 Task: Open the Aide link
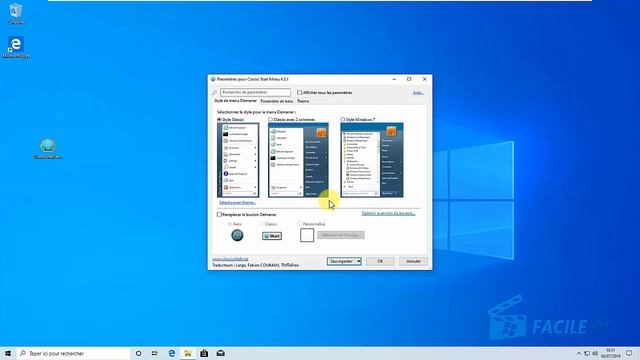[x=418, y=93]
